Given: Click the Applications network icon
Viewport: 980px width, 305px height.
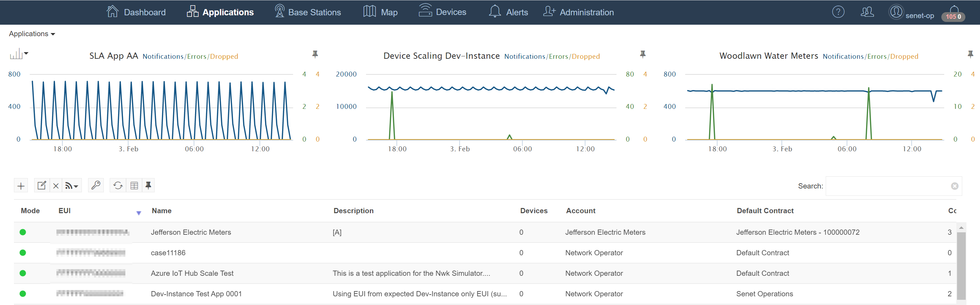Looking at the screenshot, I should click(x=193, y=11).
